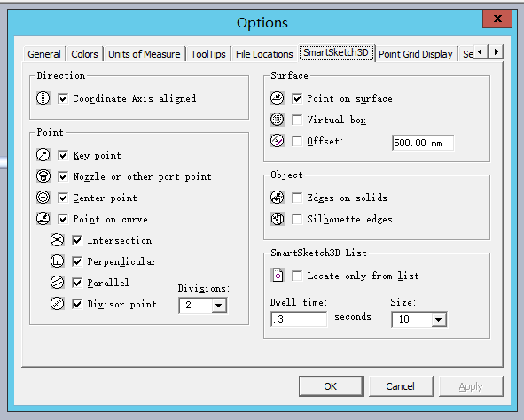Enable the Edges on solids checkbox
The width and height of the screenshot is (524, 420).
point(297,198)
